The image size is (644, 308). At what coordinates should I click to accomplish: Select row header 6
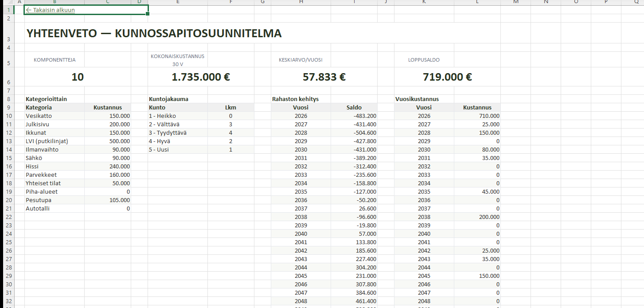[8, 77]
